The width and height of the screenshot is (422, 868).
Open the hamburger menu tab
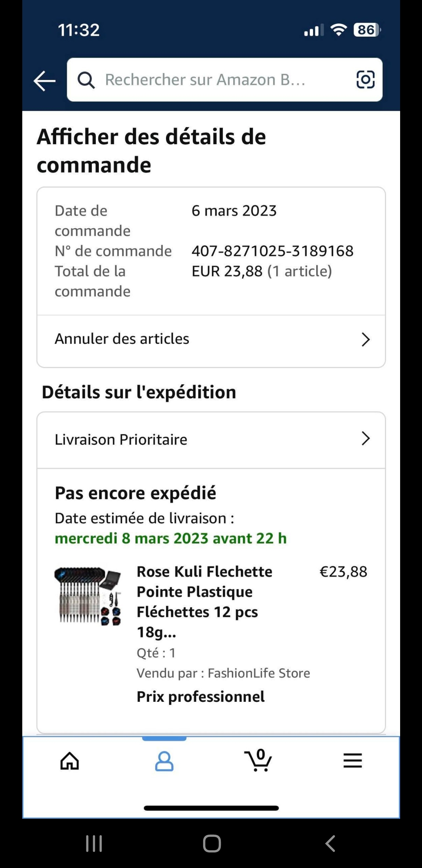tap(352, 760)
